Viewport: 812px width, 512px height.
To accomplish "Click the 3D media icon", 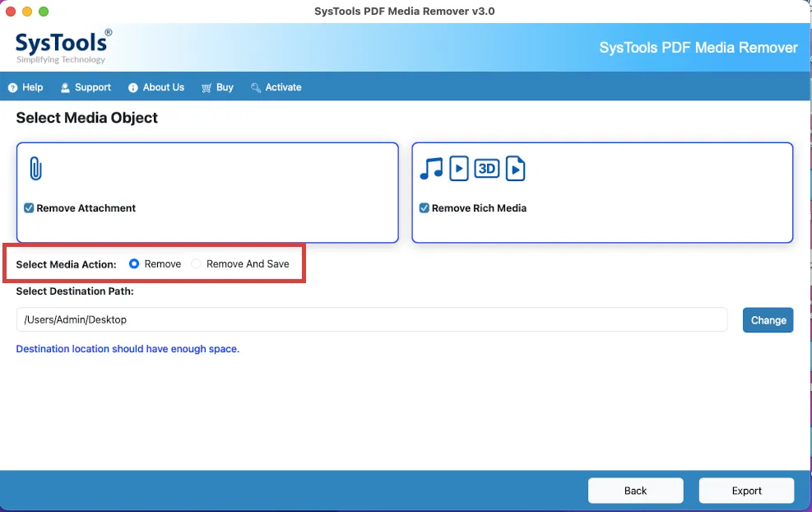I will coord(487,169).
